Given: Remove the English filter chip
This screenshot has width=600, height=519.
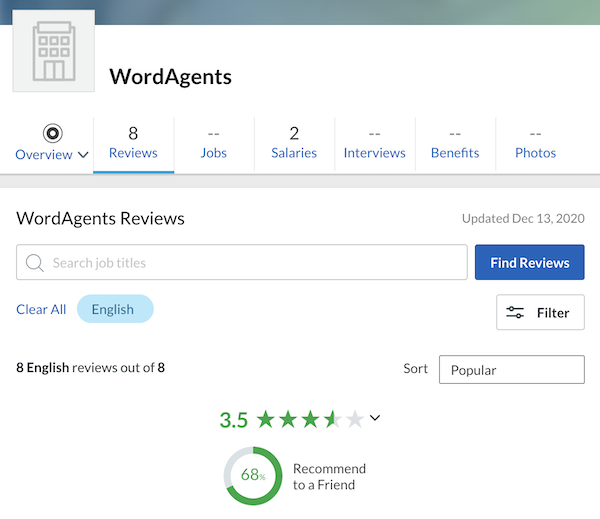Looking at the screenshot, I should [115, 309].
